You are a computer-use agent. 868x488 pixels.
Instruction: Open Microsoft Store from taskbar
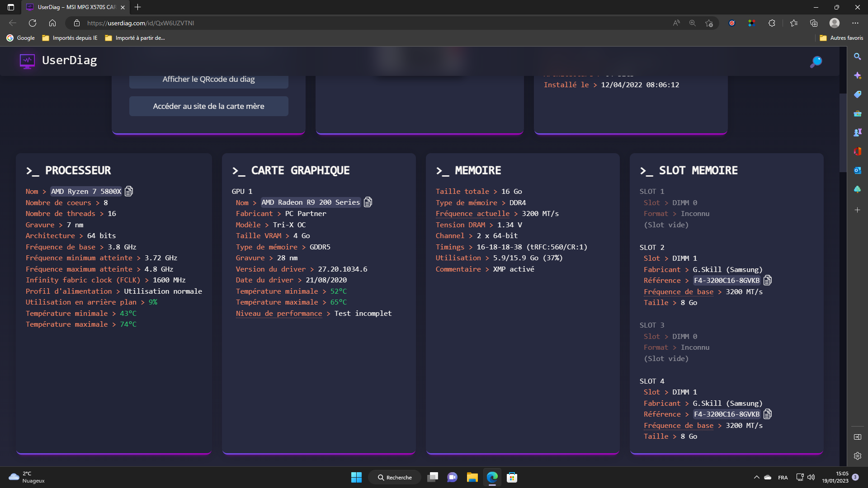pyautogui.click(x=512, y=477)
